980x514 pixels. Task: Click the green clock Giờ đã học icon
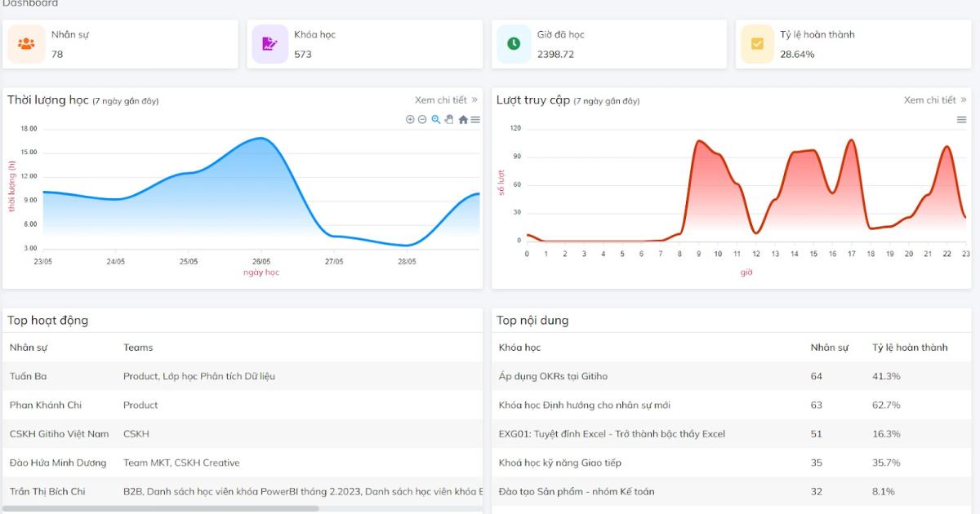tap(514, 44)
